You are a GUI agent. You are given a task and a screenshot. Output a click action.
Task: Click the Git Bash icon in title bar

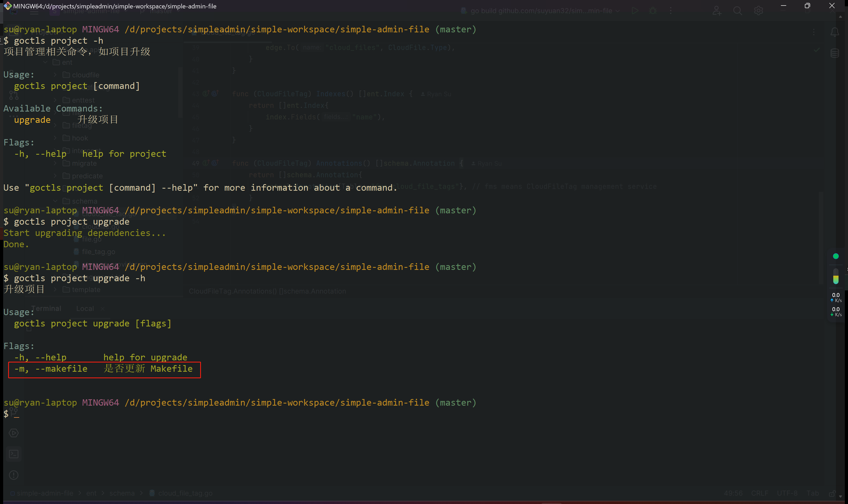(x=7, y=6)
